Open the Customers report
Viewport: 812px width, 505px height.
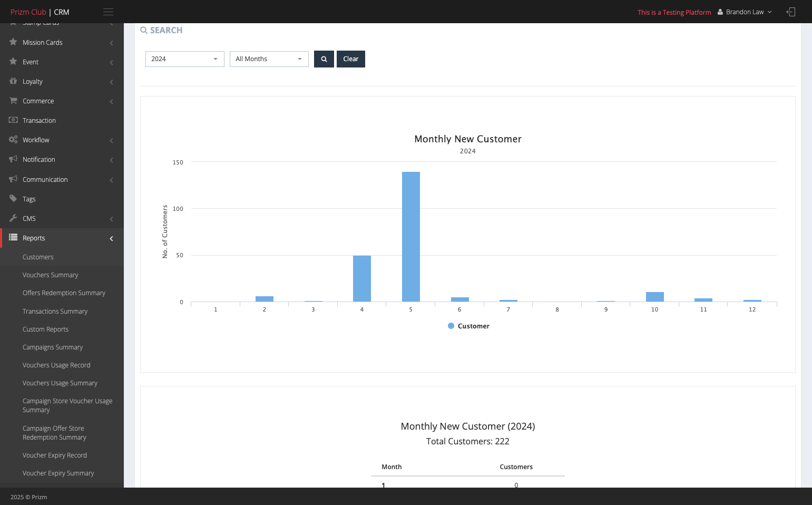point(38,257)
